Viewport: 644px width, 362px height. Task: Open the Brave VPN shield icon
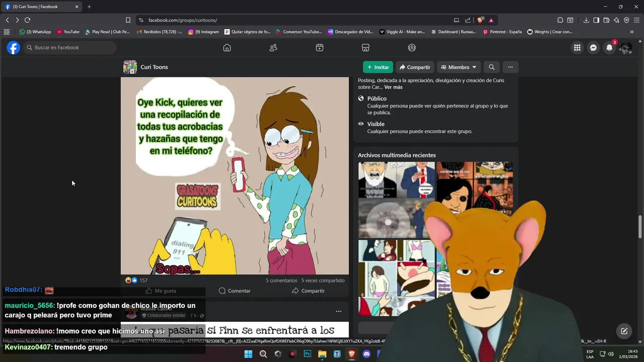(626, 20)
